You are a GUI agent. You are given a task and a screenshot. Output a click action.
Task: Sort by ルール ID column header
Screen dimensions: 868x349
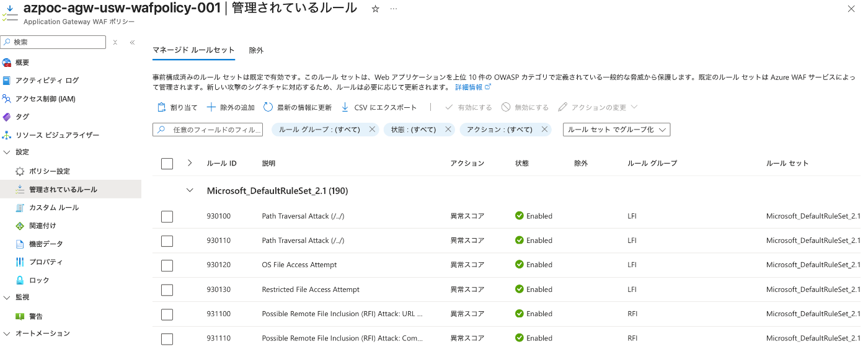point(221,163)
